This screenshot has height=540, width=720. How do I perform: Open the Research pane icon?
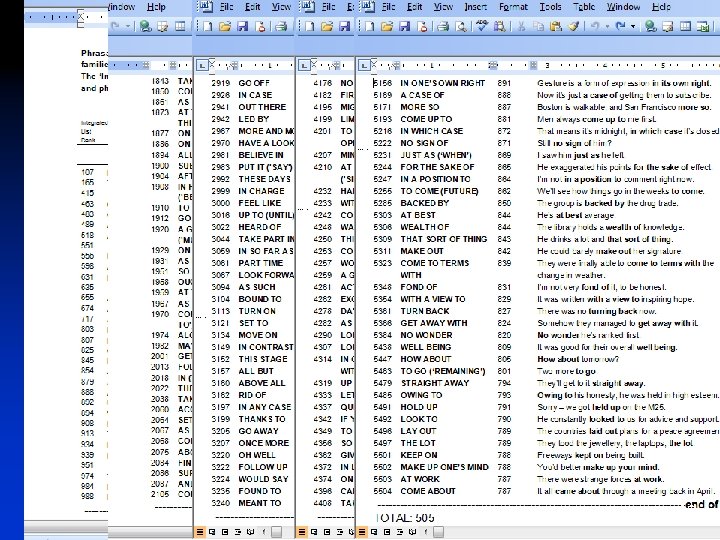coord(499,27)
